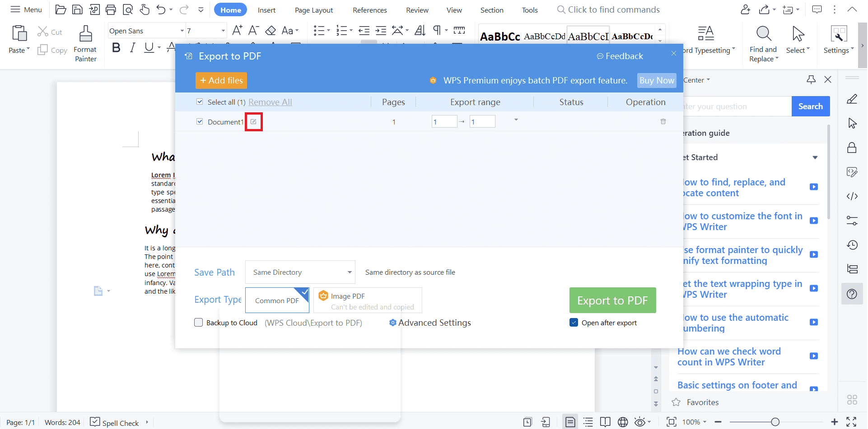Click the pen icon in right sidebar
This screenshot has width=868, height=429.
click(852, 99)
